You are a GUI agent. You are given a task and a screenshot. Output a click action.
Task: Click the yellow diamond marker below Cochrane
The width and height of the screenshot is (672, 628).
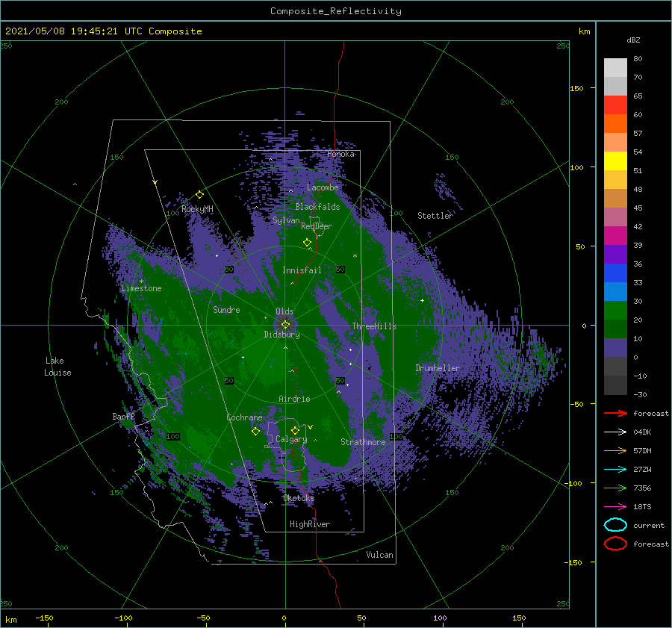(255, 432)
